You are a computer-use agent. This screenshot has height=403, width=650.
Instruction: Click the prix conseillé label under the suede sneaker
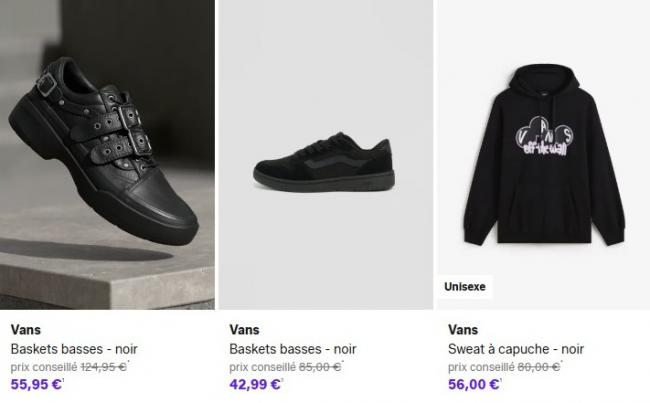[261, 367]
